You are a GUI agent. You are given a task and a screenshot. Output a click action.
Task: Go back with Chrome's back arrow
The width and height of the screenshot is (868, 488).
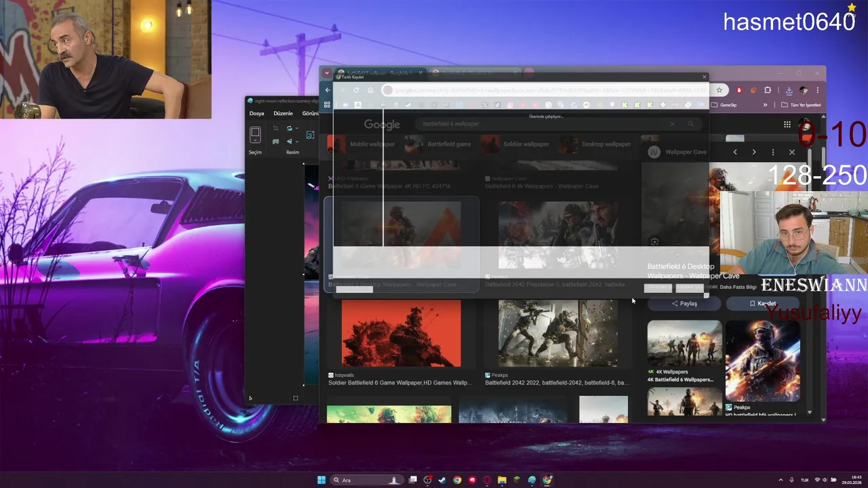pyautogui.click(x=328, y=90)
